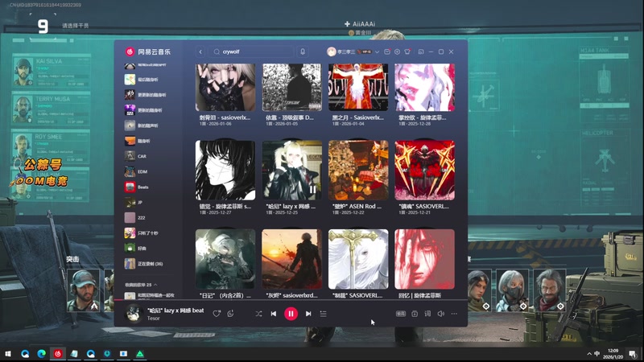
Task: Open the sunset swordsman sasioverlxrd album
Action: point(291,259)
